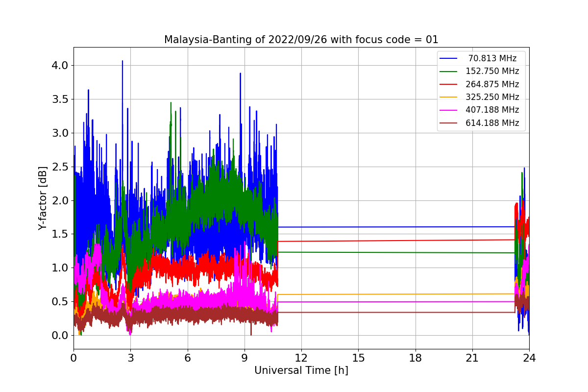This screenshot has height=392, width=588.
Task: Select the 70.813 MHz legend label
Action: [x=492, y=58]
